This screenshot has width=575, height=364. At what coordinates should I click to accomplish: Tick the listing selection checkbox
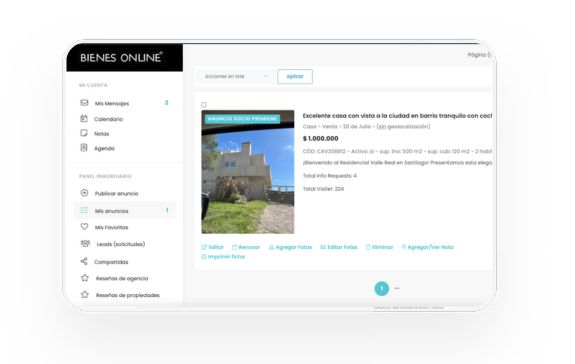coord(204,105)
